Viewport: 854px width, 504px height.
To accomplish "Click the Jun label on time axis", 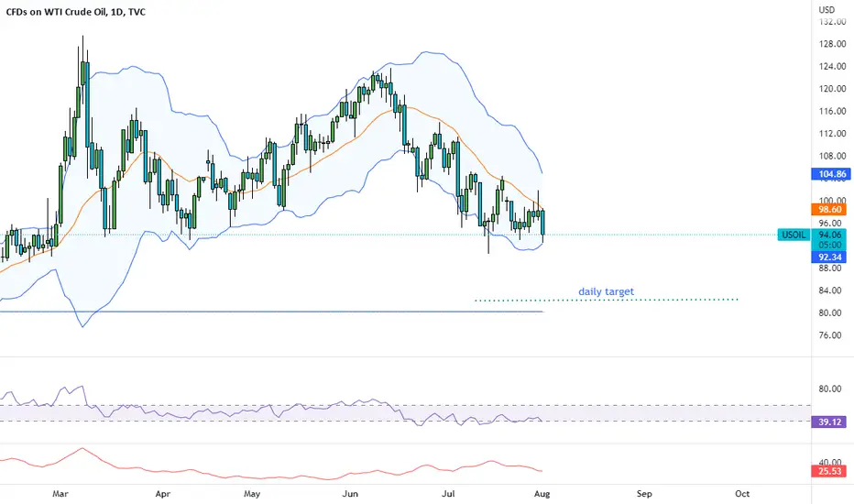I will pyautogui.click(x=350, y=494).
